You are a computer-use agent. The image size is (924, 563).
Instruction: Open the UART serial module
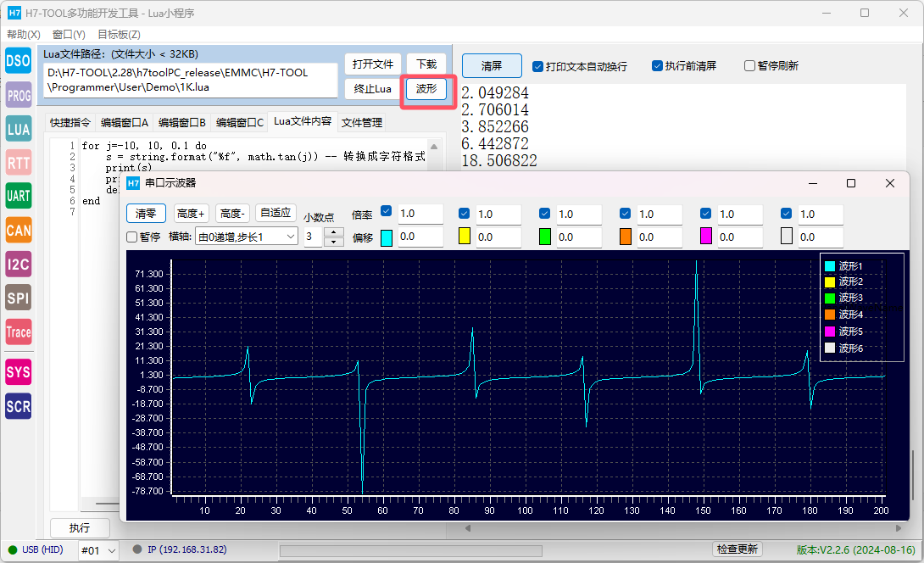click(19, 196)
